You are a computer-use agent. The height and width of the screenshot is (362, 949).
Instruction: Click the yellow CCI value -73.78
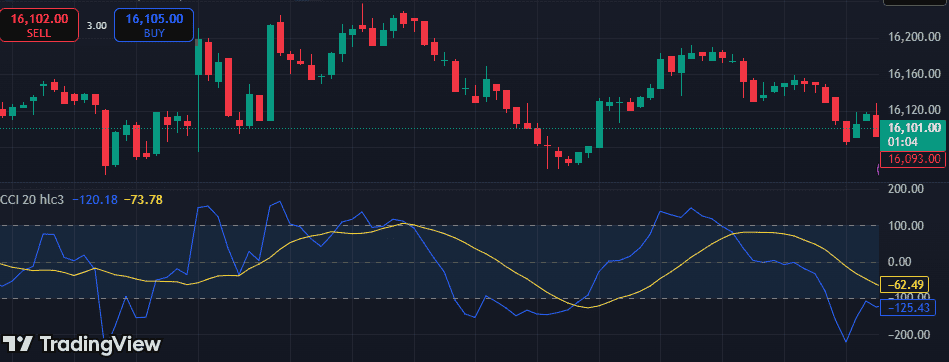[x=143, y=199]
